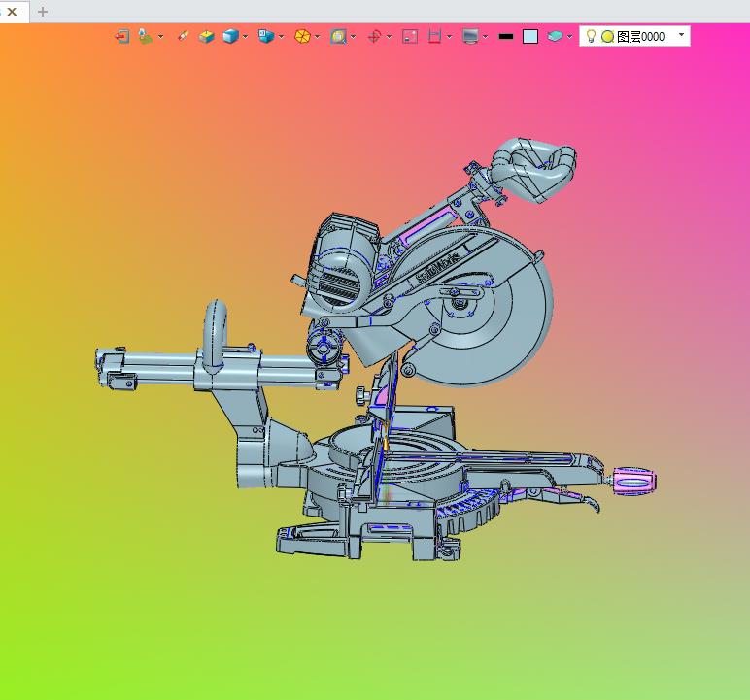Expand the zoom magnifier dropdown arrow
This screenshot has width=750, height=700.
pos(353,36)
